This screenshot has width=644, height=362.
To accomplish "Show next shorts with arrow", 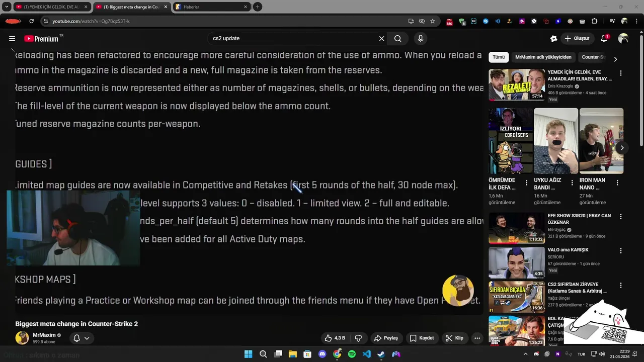I will [622, 148].
